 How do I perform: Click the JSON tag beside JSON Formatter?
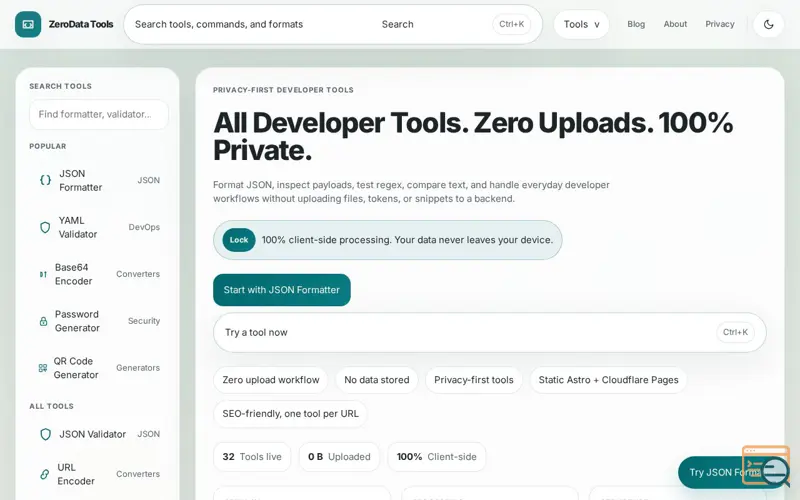(x=148, y=180)
